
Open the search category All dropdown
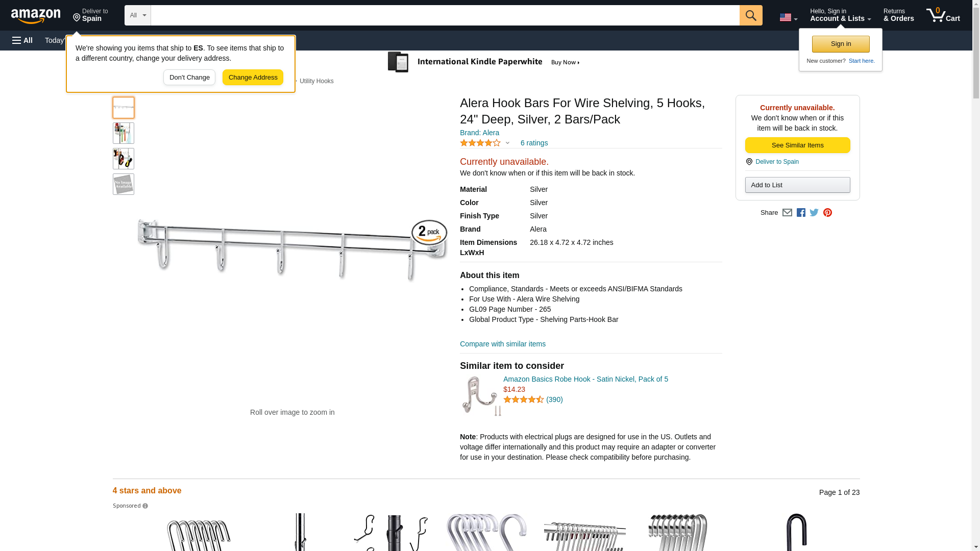click(138, 15)
